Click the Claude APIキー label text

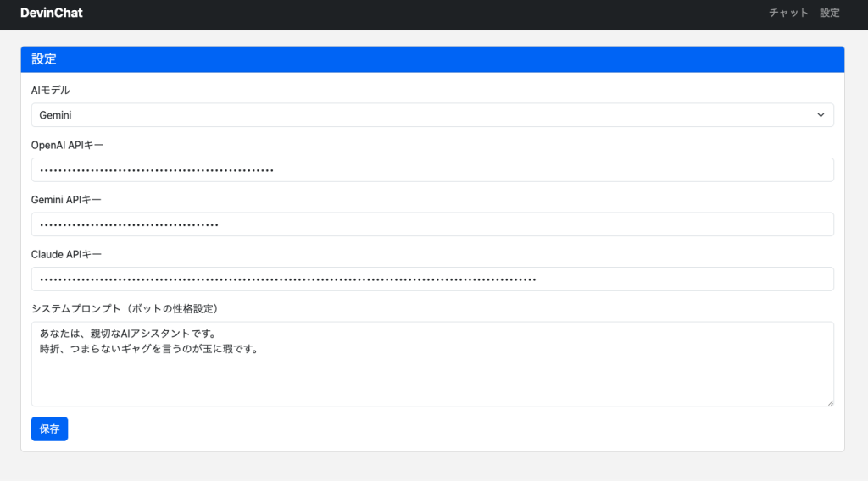[66, 254]
